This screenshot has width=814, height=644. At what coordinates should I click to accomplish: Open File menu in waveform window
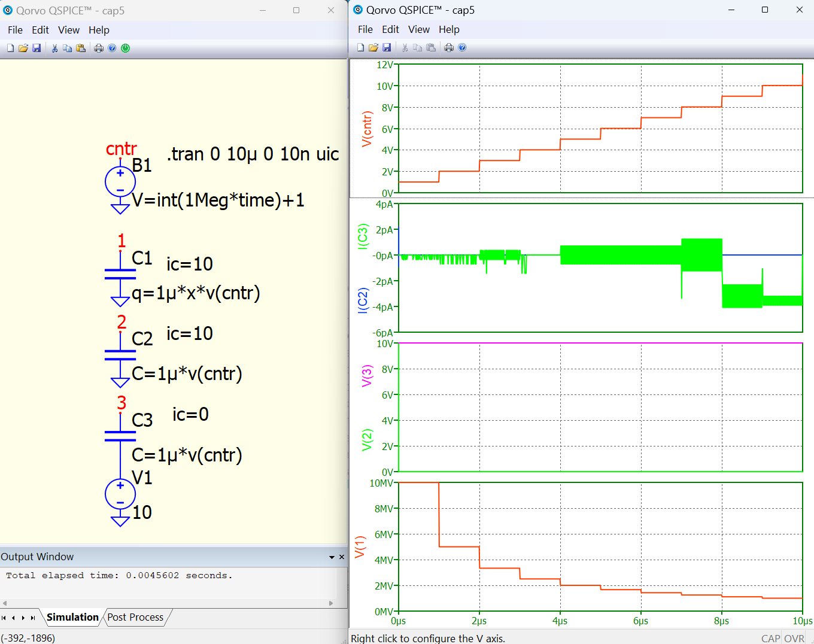tap(365, 29)
